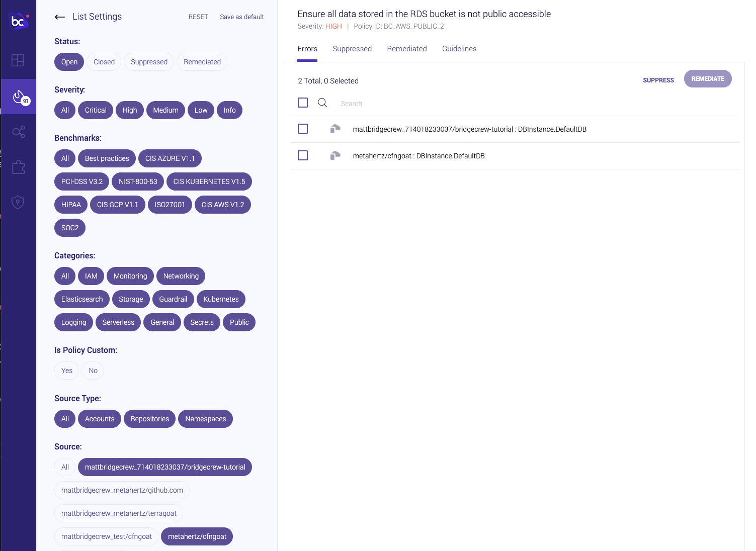Open the Dashboard icon in sidebar

click(x=18, y=60)
